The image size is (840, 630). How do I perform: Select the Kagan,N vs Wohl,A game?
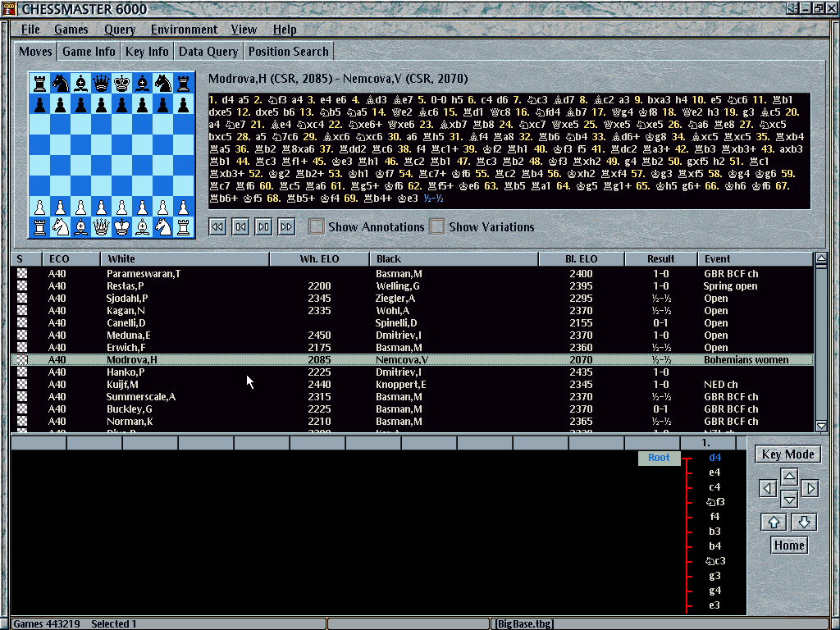pyautogui.click(x=412, y=311)
